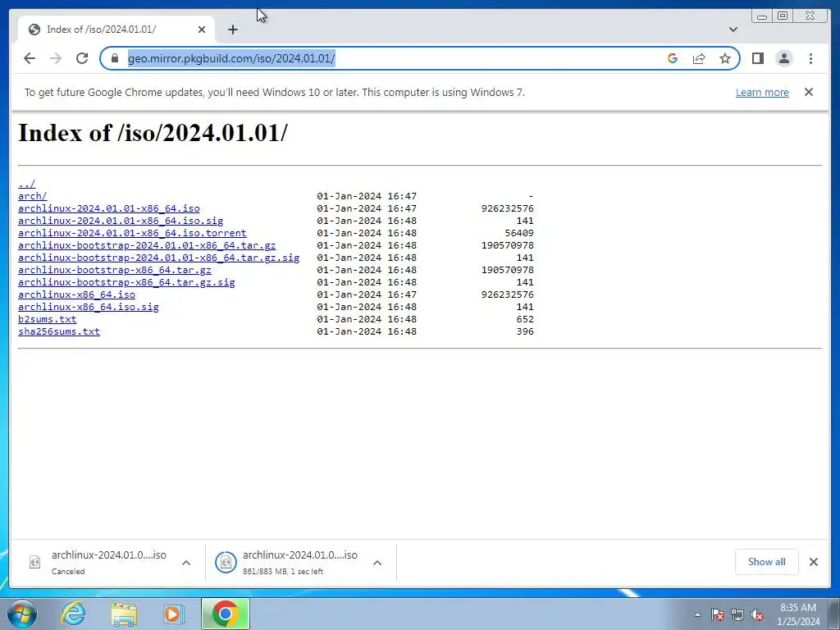
Task: Open archlinux-2024.01.01-x86_64.iso.sig link
Action: [x=121, y=221]
